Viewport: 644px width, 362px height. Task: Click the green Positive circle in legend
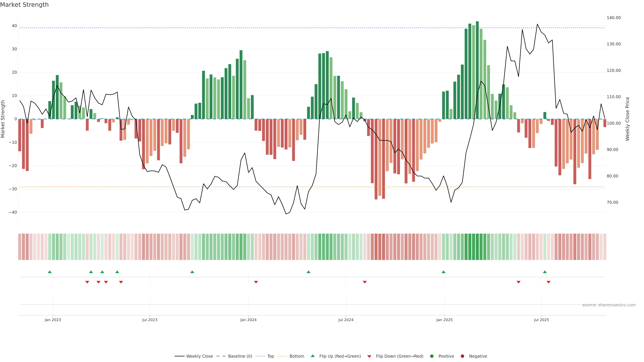(x=432, y=356)
